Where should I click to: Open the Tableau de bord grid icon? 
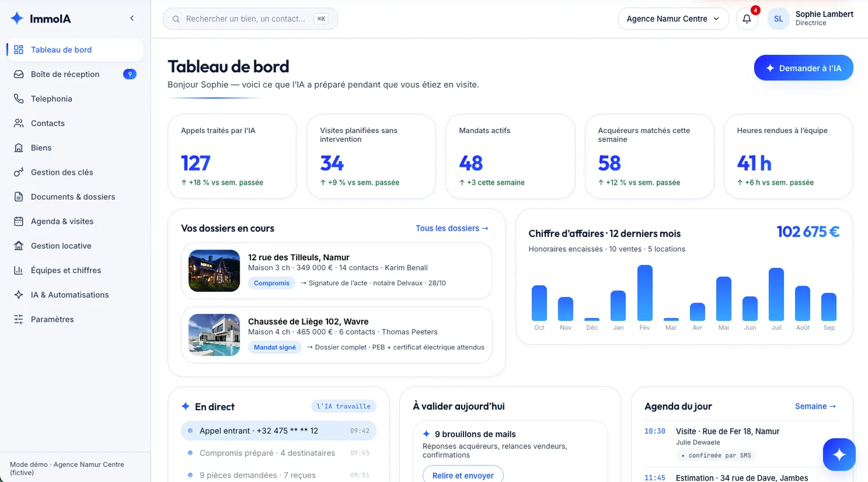point(19,50)
